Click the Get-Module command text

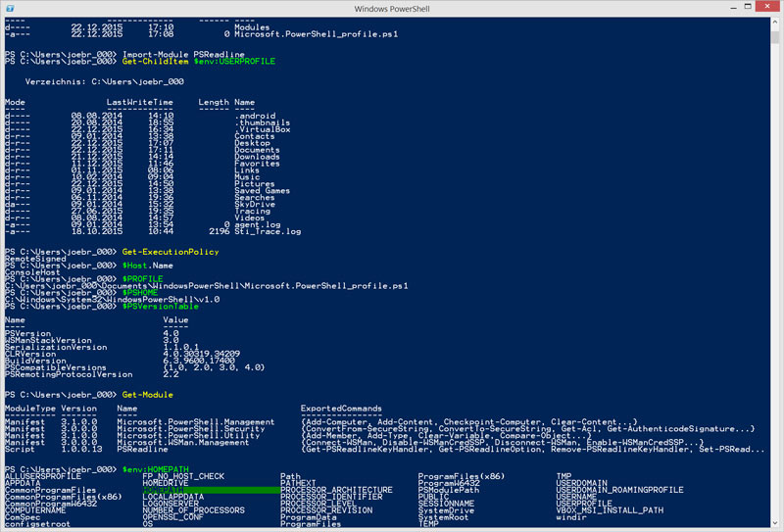(x=148, y=395)
